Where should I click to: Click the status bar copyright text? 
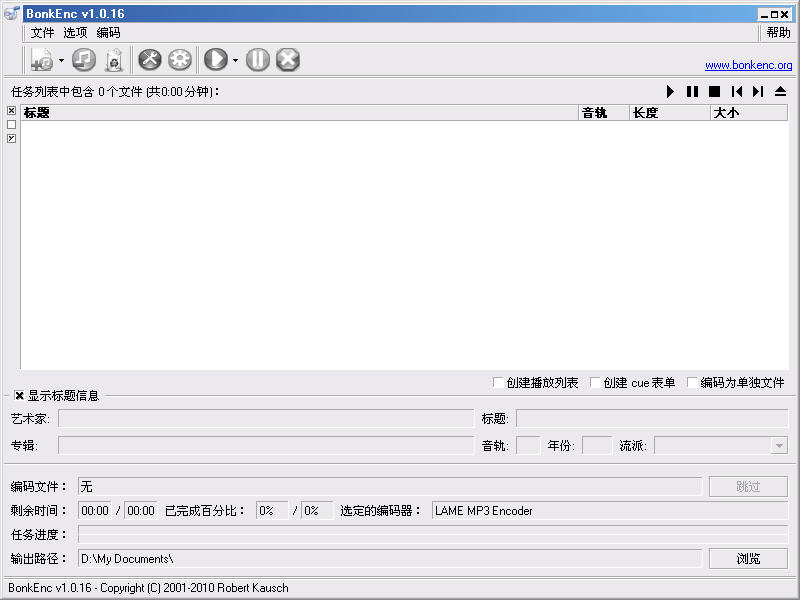pyautogui.click(x=148, y=588)
